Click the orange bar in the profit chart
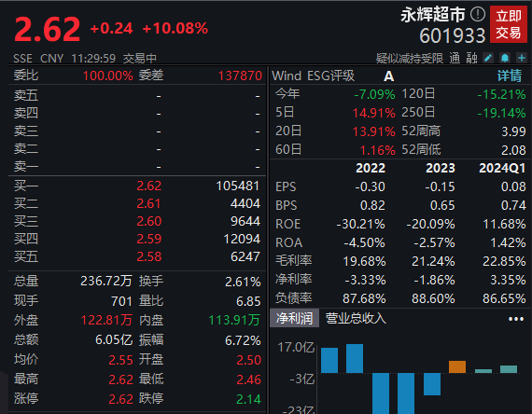532x414 pixels. 457,366
